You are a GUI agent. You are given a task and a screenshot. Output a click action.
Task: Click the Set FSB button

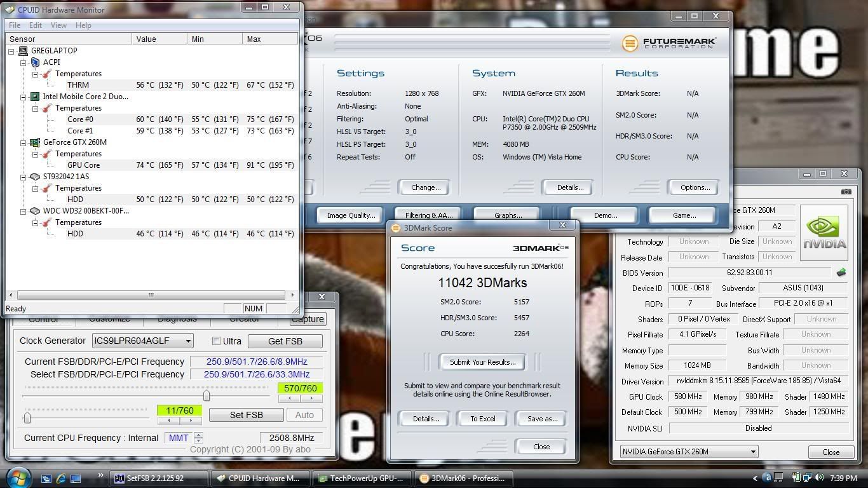246,415
